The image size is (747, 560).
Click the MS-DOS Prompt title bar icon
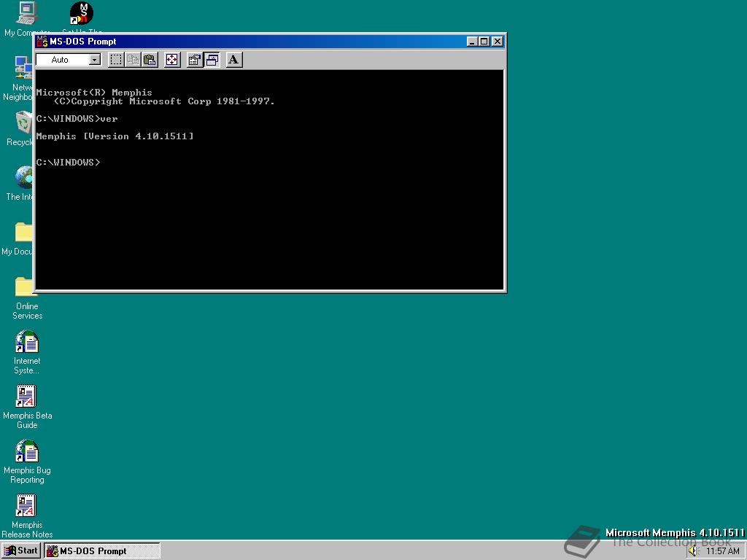click(42, 42)
